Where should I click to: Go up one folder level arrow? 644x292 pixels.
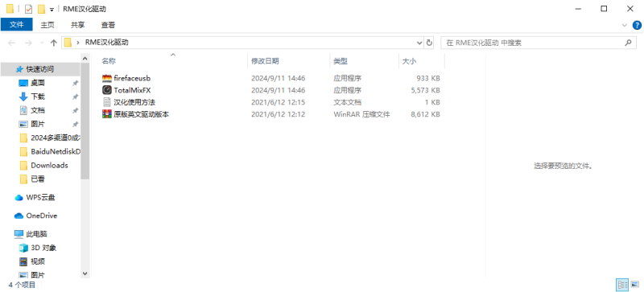pos(53,43)
